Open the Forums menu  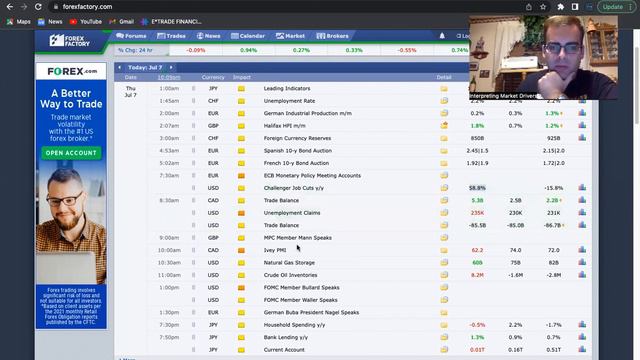click(131, 36)
